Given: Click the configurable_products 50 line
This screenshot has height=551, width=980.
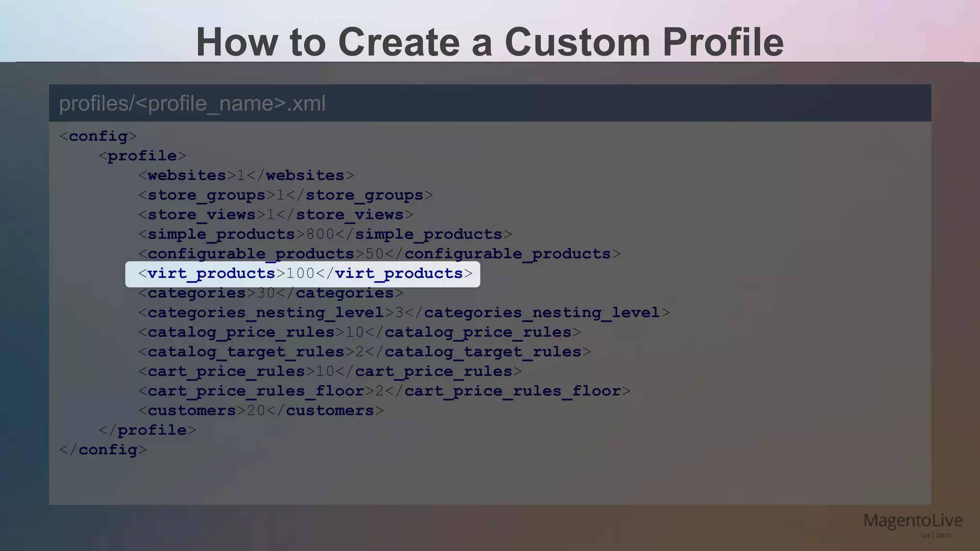Looking at the screenshot, I should point(379,254).
